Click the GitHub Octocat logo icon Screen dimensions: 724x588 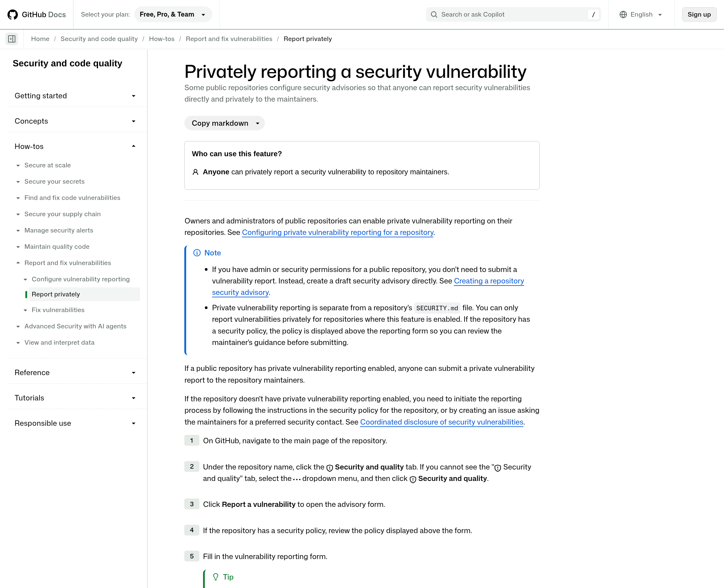click(x=13, y=14)
